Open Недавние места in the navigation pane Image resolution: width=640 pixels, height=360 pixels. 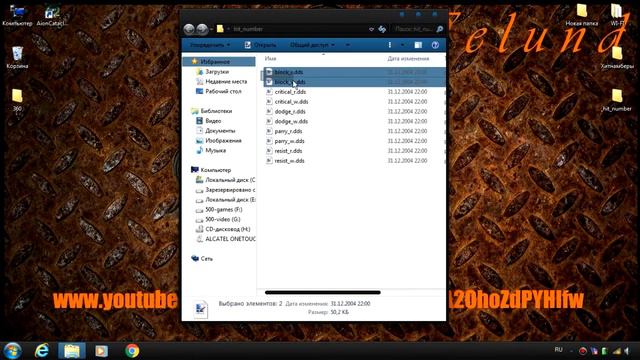coord(226,81)
